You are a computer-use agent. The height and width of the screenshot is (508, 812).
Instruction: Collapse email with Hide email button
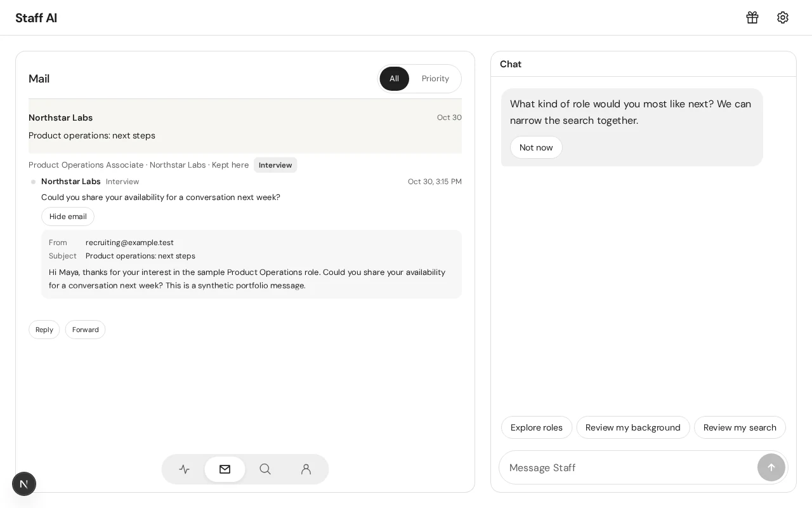tap(68, 217)
